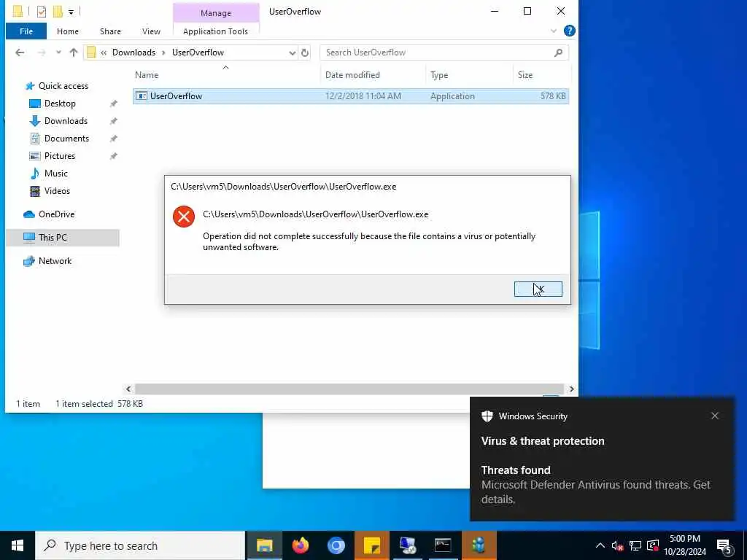This screenshot has height=560, width=747.
Task: Click the pin icon next to Pictures
Action: 113,156
